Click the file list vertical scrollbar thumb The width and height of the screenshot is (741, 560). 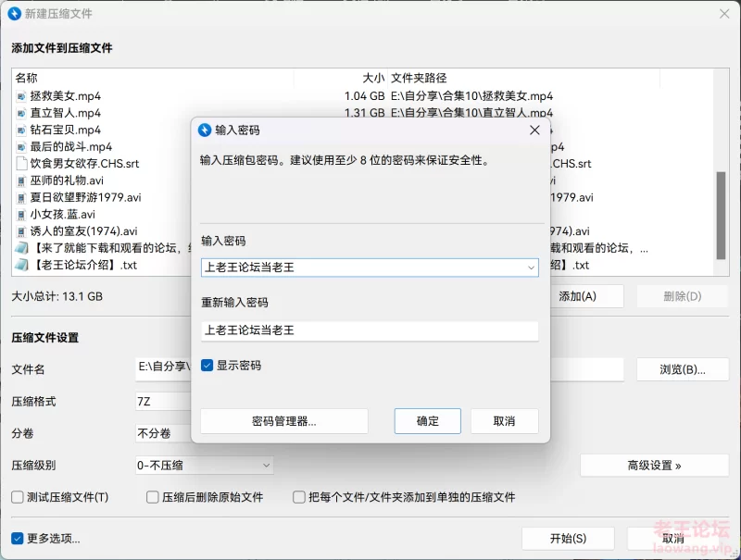tap(721, 216)
